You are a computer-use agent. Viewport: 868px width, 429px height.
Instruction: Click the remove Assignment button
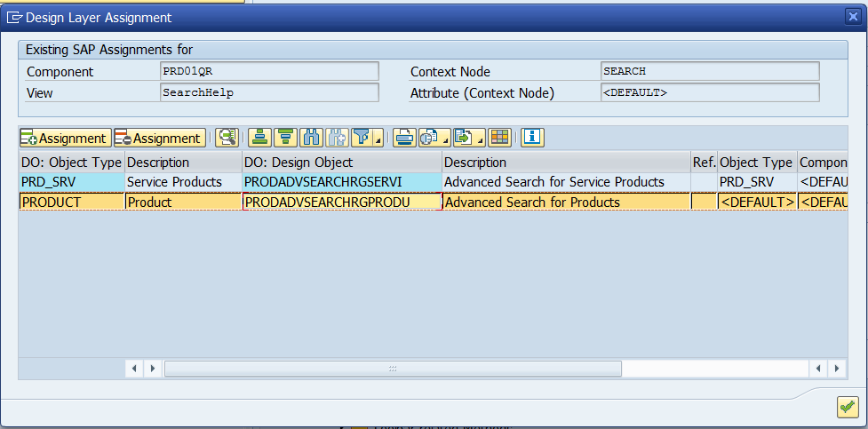pyautogui.click(x=160, y=138)
